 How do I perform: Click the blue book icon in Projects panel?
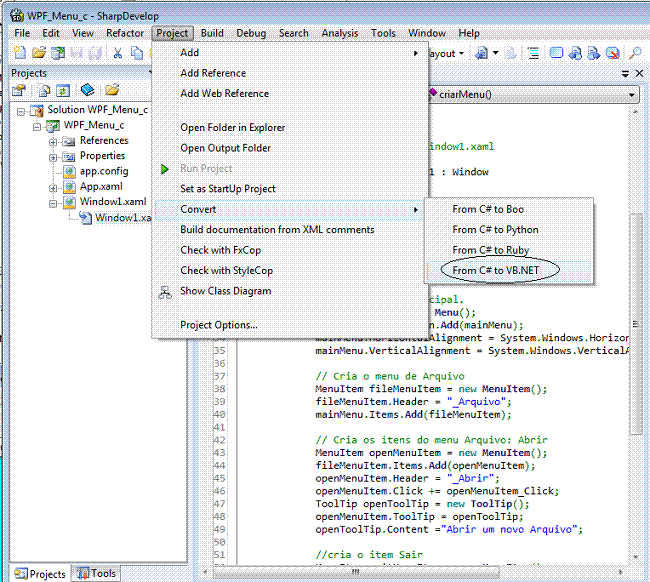tap(87, 90)
